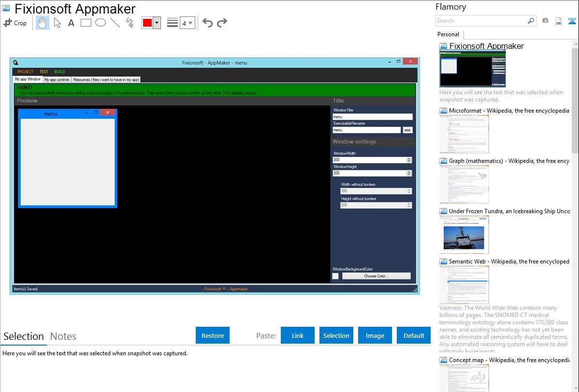Open the annotation color dropdown arrow

[157, 23]
